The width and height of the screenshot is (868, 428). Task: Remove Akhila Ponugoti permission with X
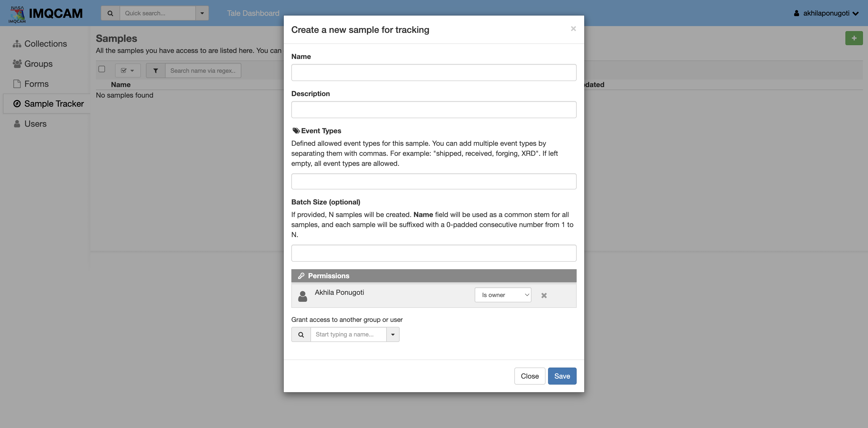click(544, 296)
